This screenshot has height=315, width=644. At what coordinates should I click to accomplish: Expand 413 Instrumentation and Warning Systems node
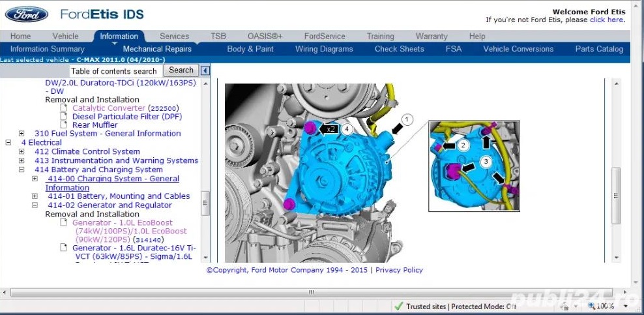(x=22, y=160)
